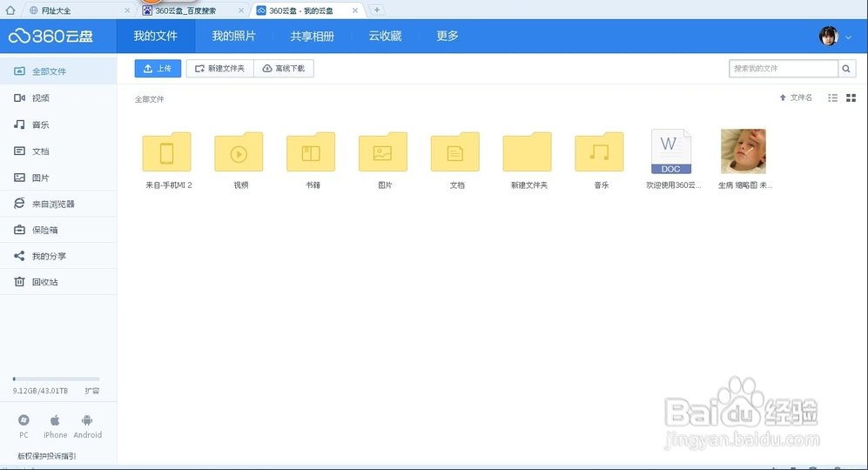Image resolution: width=868 pixels, height=470 pixels.
Task: Open the 文档 folder icon
Action: (x=455, y=152)
